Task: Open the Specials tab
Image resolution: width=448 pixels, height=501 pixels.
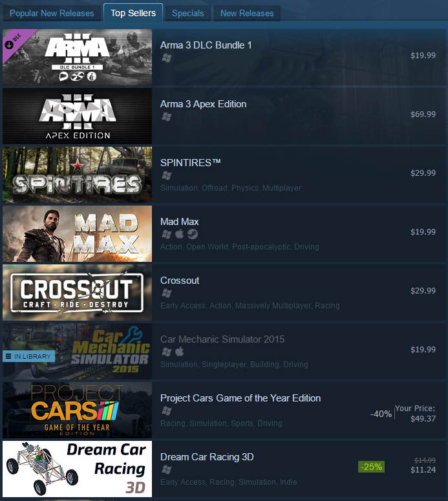Action: coord(188,13)
